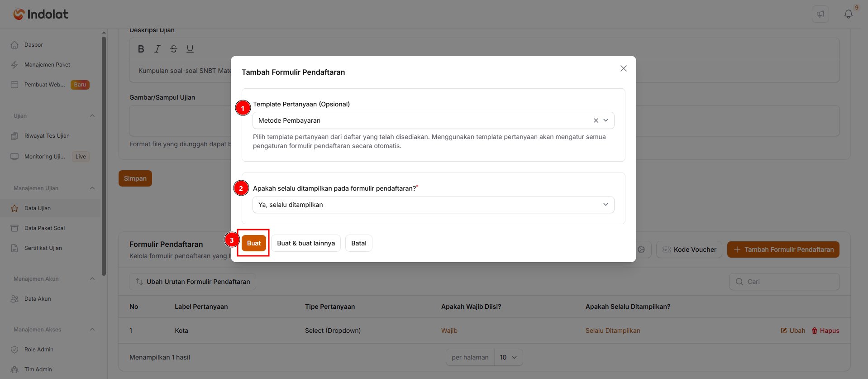Click the Monitoring Ujian monitor icon
The width and height of the screenshot is (868, 379).
pyautogui.click(x=14, y=157)
